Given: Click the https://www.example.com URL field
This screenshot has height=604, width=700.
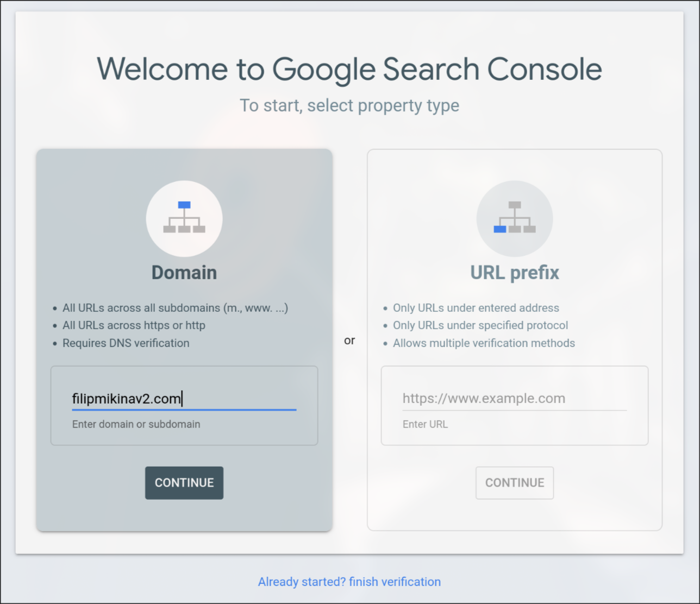Looking at the screenshot, I should (x=514, y=398).
